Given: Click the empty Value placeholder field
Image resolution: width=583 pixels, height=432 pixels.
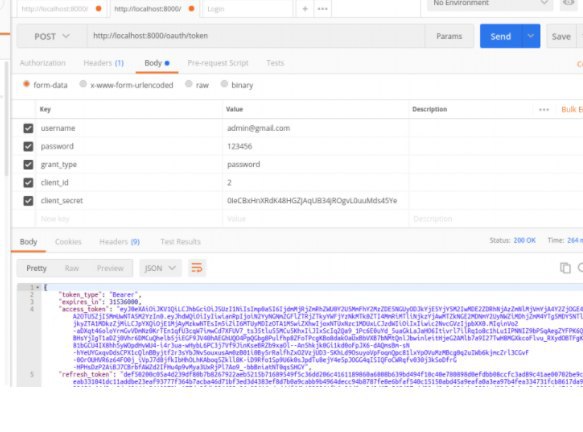Looking at the screenshot, I should [315, 219].
